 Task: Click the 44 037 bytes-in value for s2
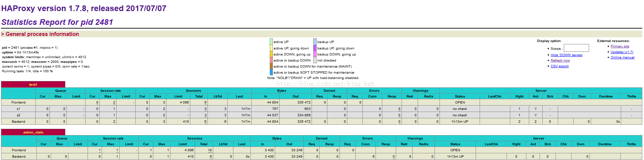tap(272, 115)
